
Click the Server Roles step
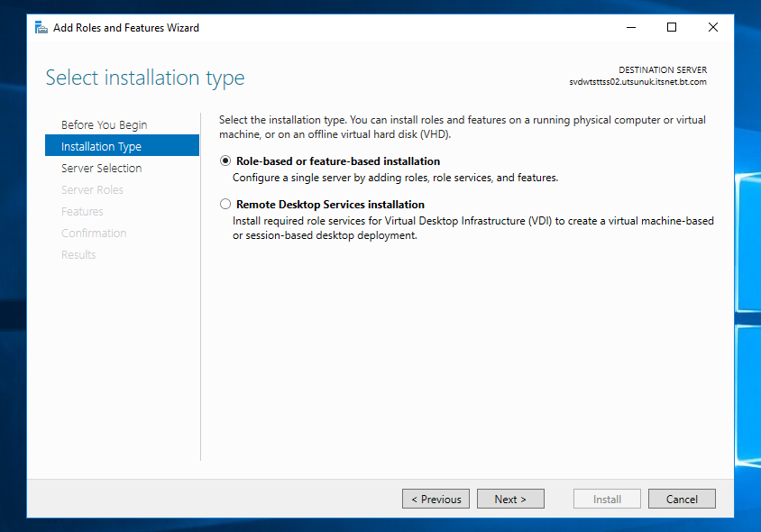pos(92,189)
